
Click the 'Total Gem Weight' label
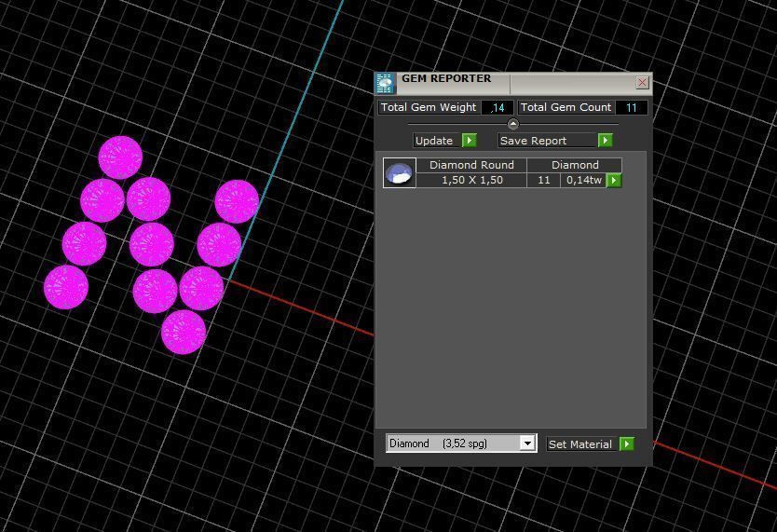tap(429, 107)
